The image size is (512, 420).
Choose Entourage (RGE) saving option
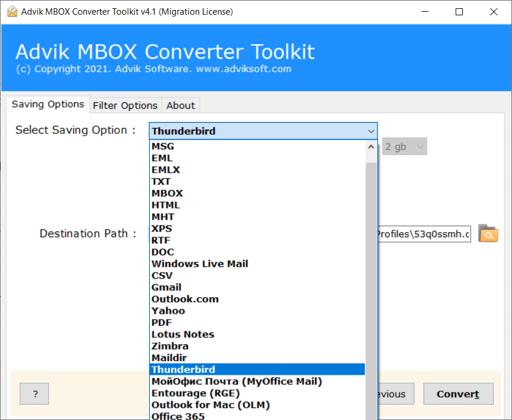(x=257, y=393)
